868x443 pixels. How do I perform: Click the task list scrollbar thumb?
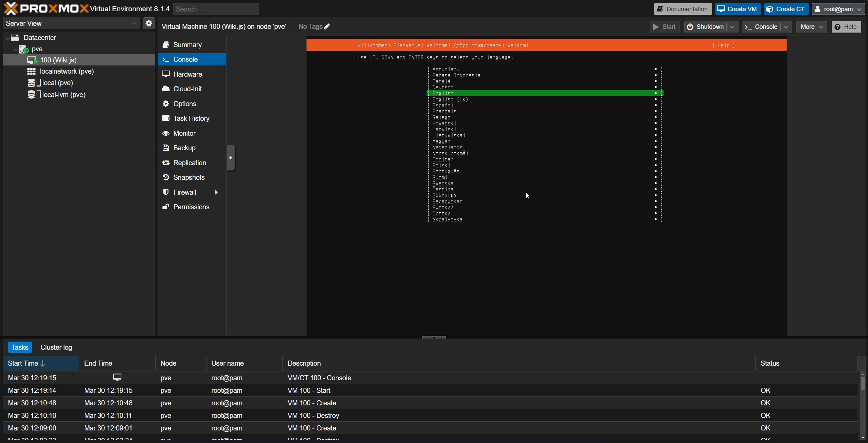pos(863,383)
